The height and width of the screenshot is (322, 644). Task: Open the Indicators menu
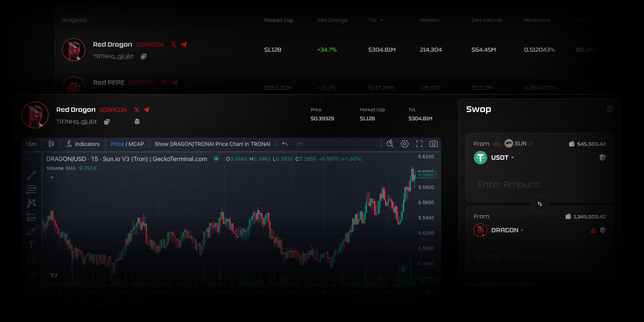(83, 144)
